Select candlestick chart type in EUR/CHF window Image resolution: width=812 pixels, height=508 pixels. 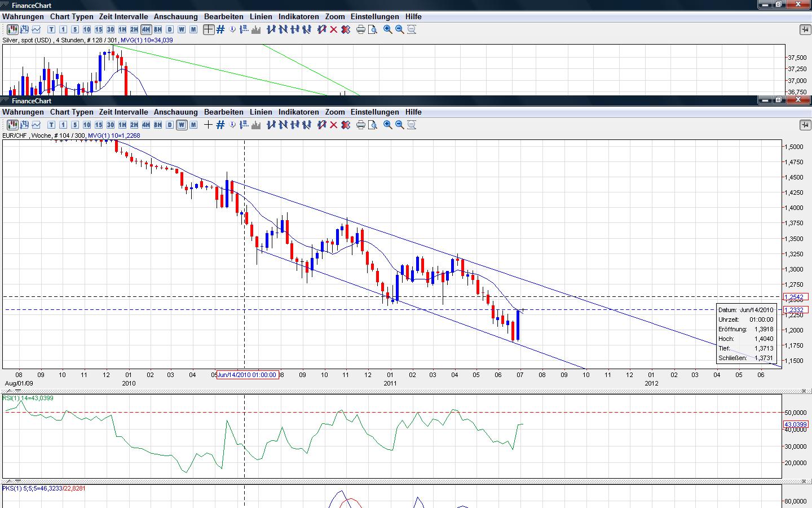11,125
